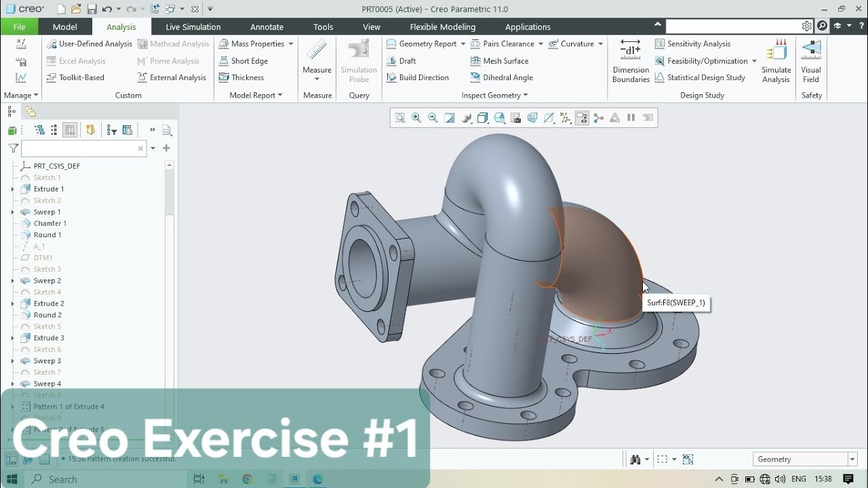Image resolution: width=868 pixels, height=488 pixels.
Task: Click the User-Defined Analysis button
Action: (90, 43)
